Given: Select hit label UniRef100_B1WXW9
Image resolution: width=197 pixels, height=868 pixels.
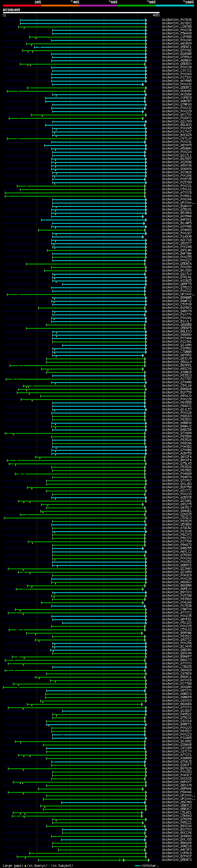Looking at the screenshot, I should 177,54.
